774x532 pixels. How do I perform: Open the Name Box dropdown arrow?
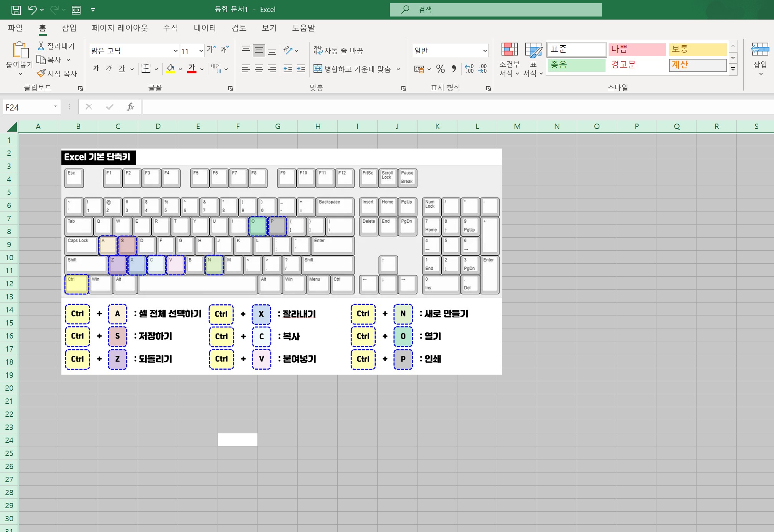tap(55, 107)
